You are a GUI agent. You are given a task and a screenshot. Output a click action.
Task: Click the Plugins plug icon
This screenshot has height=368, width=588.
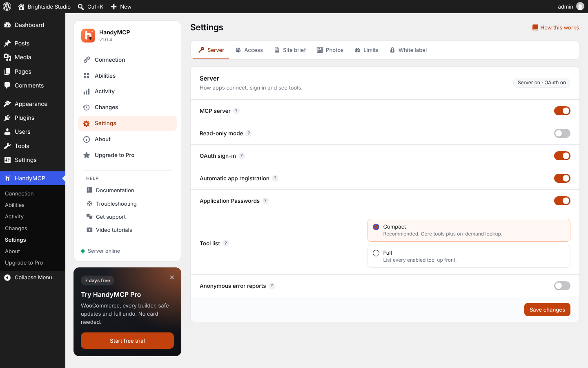click(7, 118)
